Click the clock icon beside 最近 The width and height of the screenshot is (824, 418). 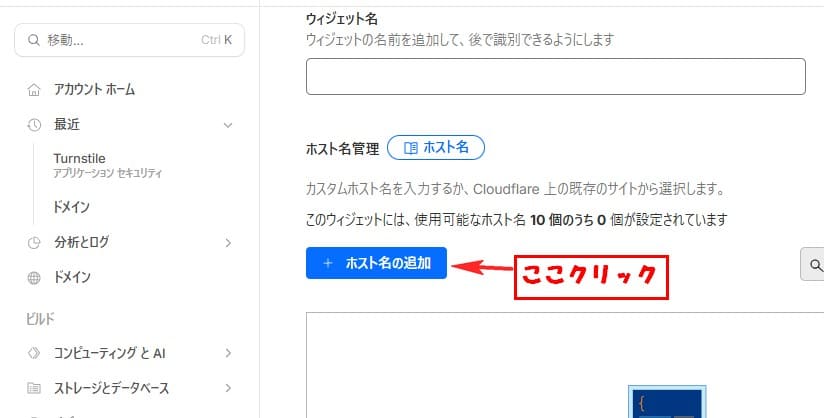[x=34, y=125]
